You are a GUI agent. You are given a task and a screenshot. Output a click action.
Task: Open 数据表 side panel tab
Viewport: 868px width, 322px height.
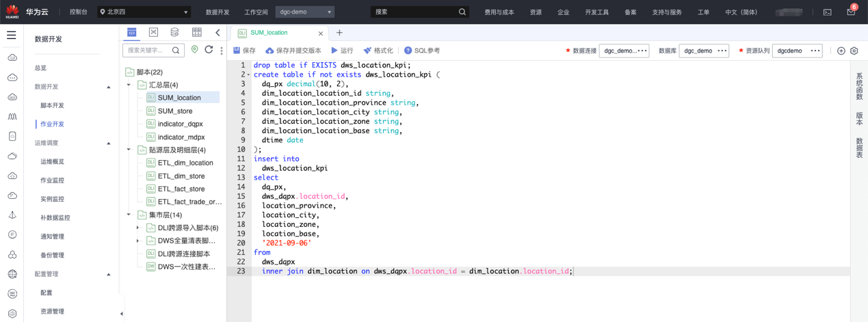click(x=859, y=148)
